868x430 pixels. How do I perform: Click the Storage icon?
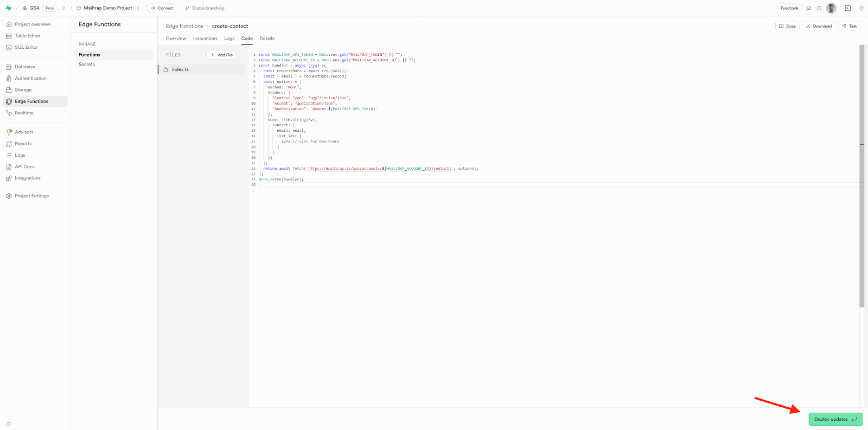[x=9, y=90]
